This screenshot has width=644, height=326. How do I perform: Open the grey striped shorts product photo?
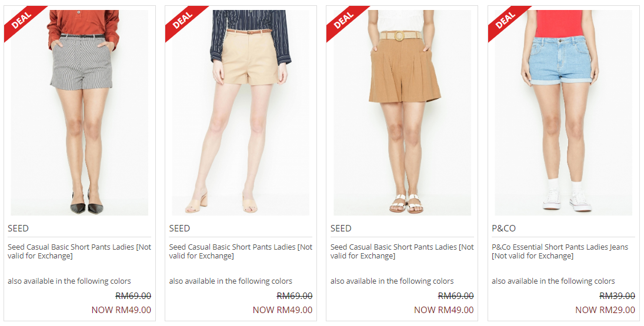click(79, 113)
